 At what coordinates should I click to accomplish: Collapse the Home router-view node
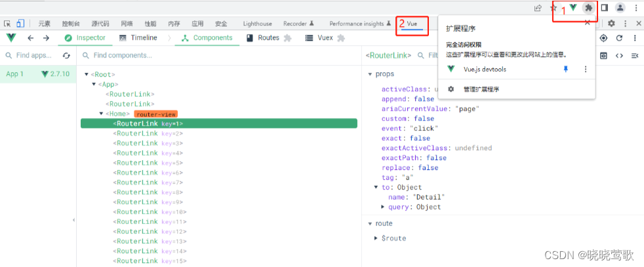(x=101, y=113)
